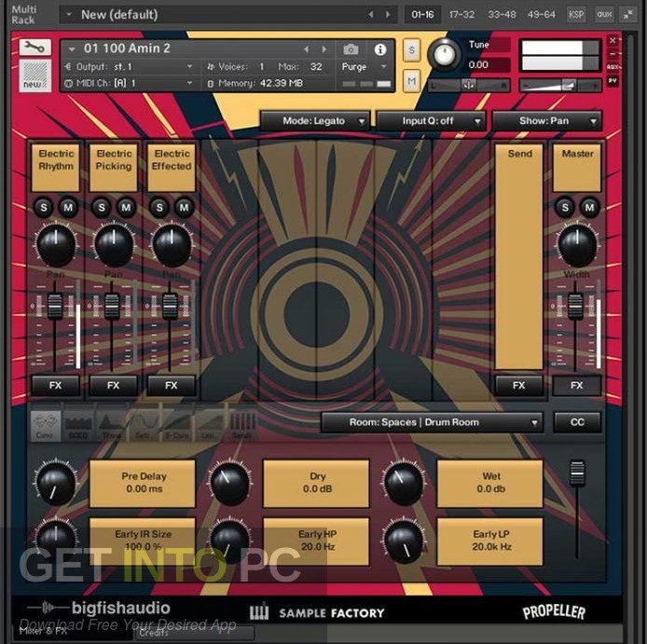This screenshot has width=647, height=644.
Task: Select the EQ effect icon in FX strip
Action: [78, 425]
